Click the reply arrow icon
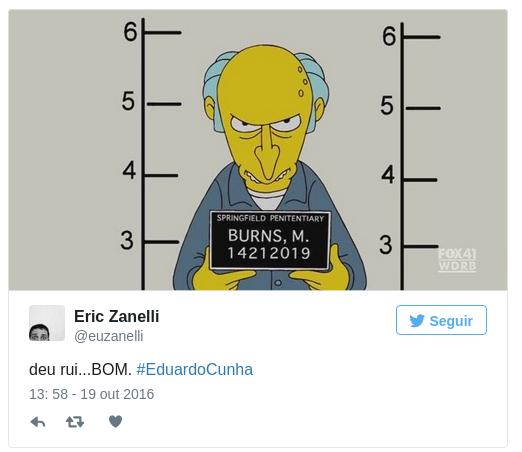522x452 pixels. (38, 422)
